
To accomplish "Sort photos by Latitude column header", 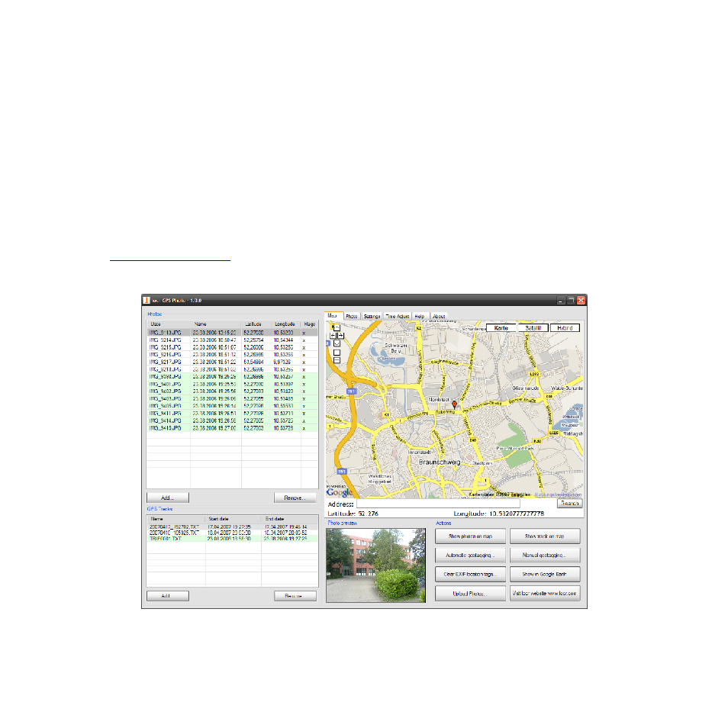I will (256, 324).
